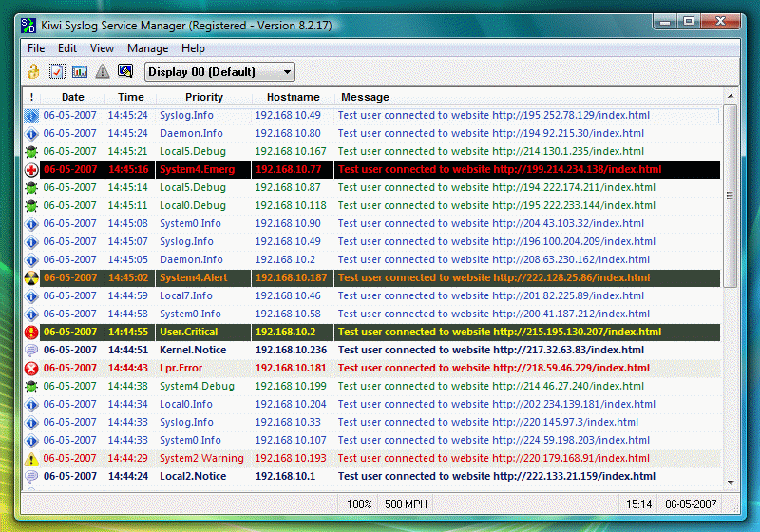Click the 588 MPH status bar entry
The width and height of the screenshot is (760, 532).
point(407,504)
